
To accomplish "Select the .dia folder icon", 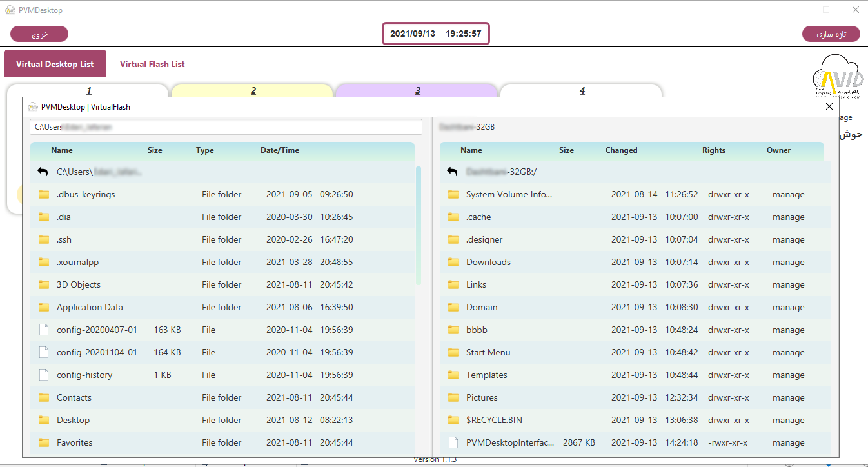I will [44, 217].
